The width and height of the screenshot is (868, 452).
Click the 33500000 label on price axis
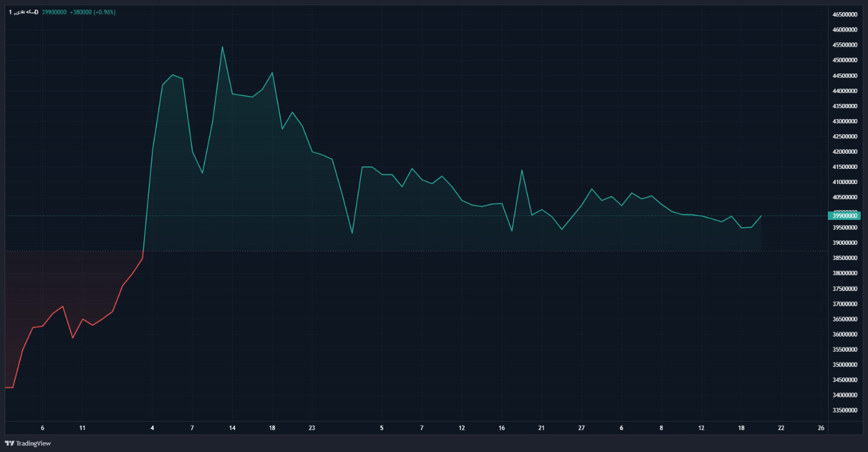point(844,411)
